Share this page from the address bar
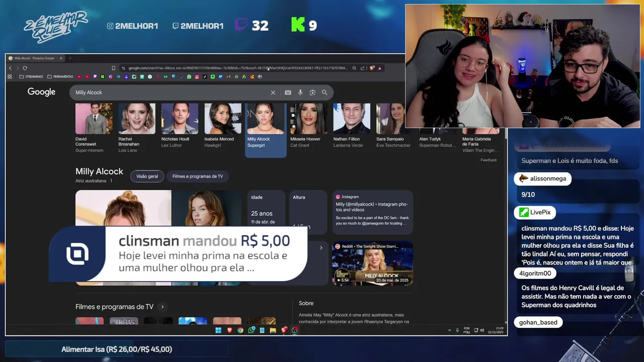Viewport: 644px width, 362px height. click(x=362, y=68)
